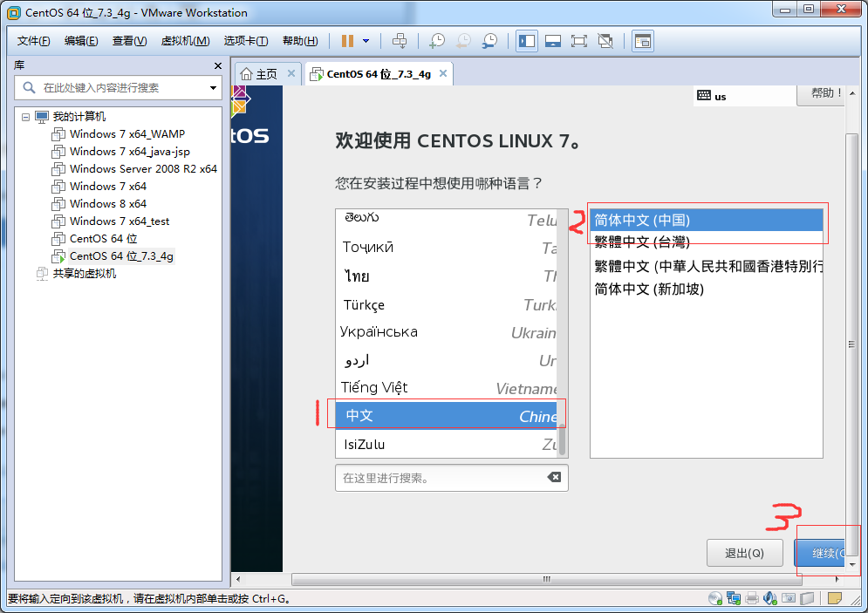This screenshot has height=613, width=868.
Task: Click the VM view horizontal scrollbar thumb
Action: pyautogui.click(x=546, y=579)
